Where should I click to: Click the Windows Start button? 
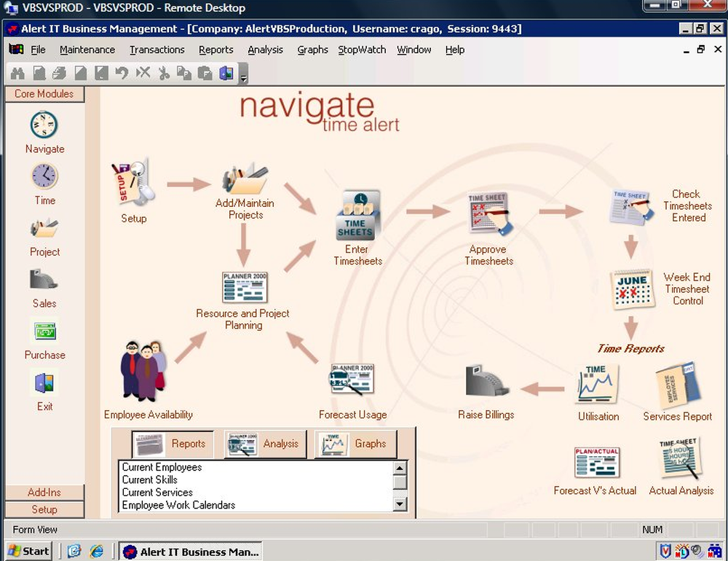(x=29, y=552)
